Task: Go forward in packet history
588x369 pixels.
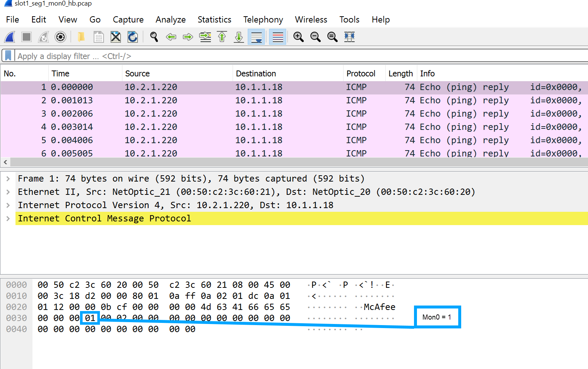Action: (x=188, y=37)
